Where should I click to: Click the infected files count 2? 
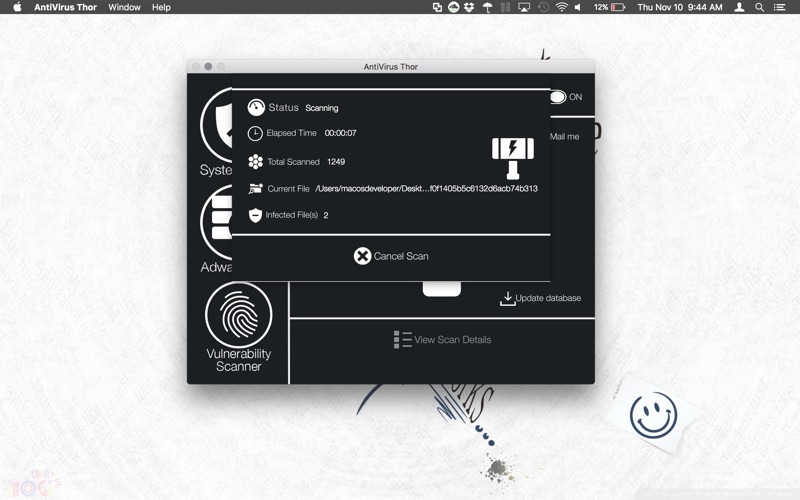326,215
